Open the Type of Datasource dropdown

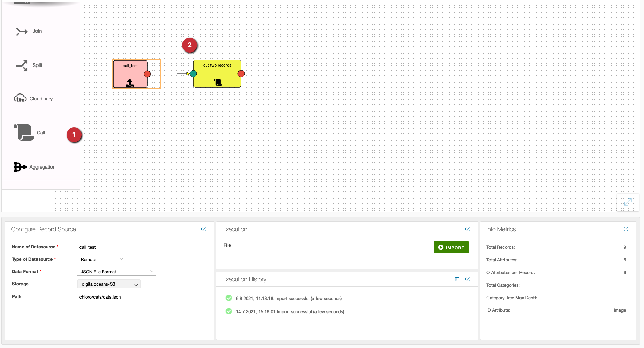point(102,259)
